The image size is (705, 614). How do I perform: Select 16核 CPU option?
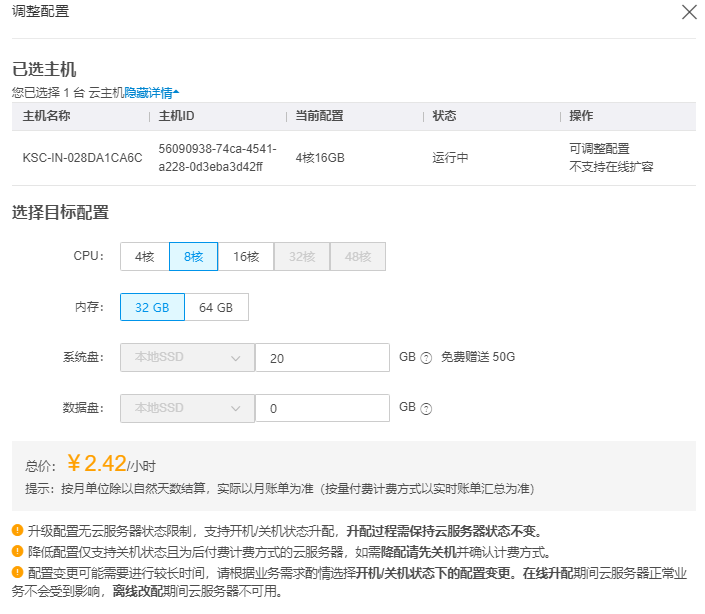pyautogui.click(x=246, y=257)
